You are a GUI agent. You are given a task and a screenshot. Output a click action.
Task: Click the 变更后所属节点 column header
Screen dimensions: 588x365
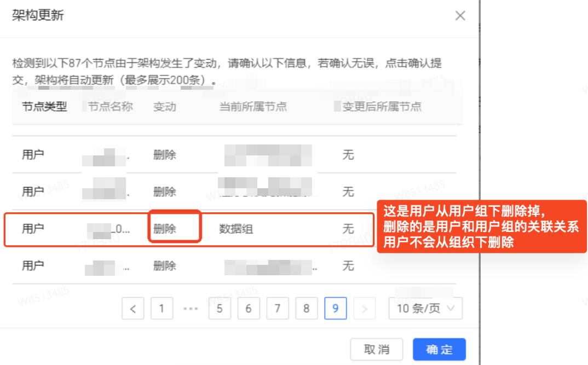coord(382,107)
